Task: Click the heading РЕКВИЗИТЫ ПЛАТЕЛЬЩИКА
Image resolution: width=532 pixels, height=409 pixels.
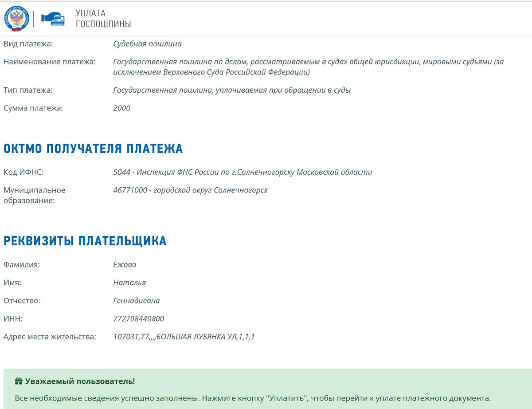Action: click(x=85, y=241)
